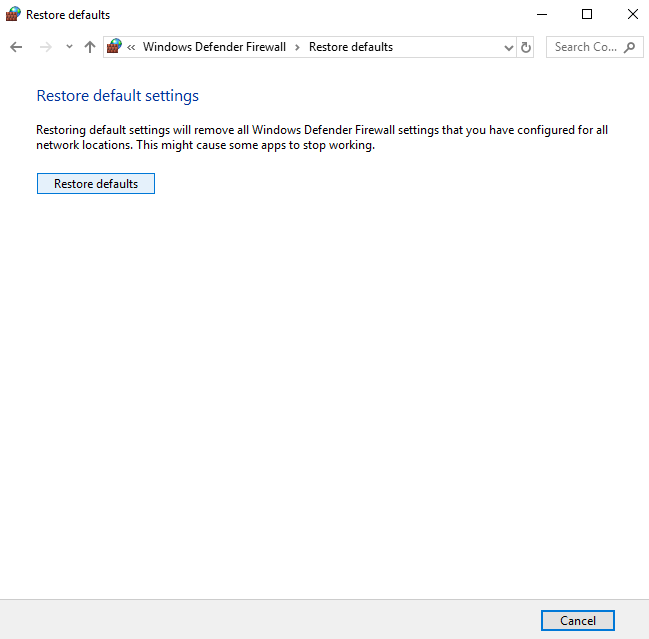
Task: Minimize the Restore defaults window
Action: tap(542, 14)
